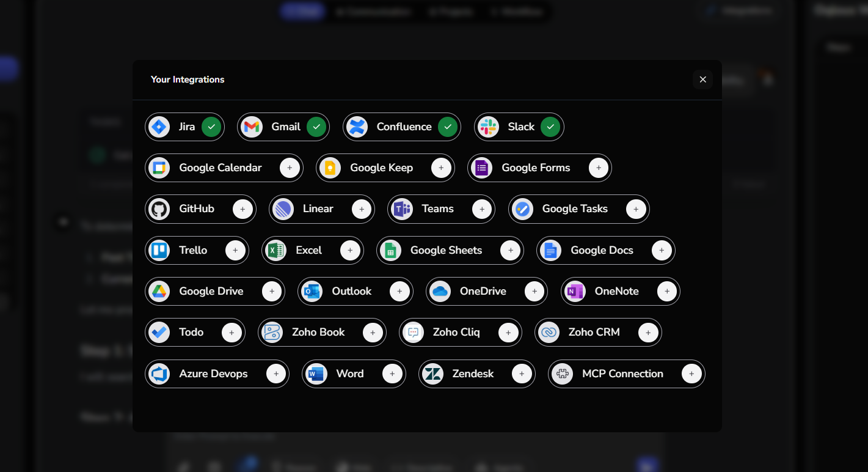
Task: Toggle the green checkmark on Gmail
Action: 316,127
